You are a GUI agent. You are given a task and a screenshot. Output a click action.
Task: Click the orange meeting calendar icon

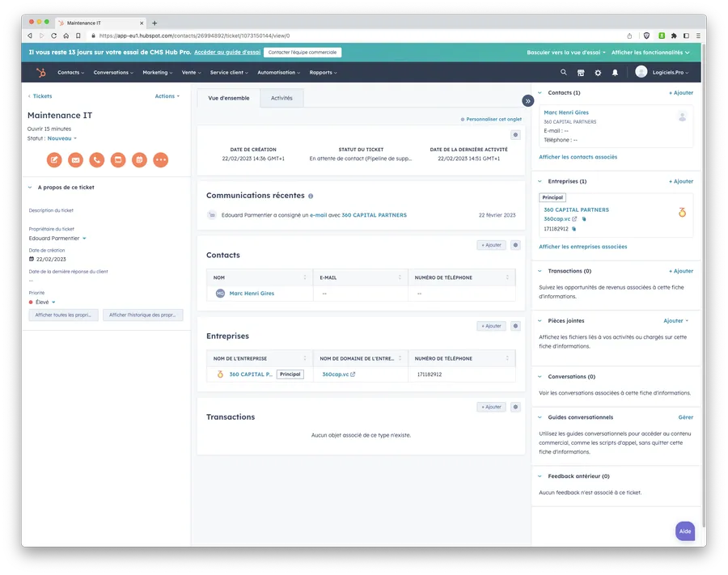[139, 160]
